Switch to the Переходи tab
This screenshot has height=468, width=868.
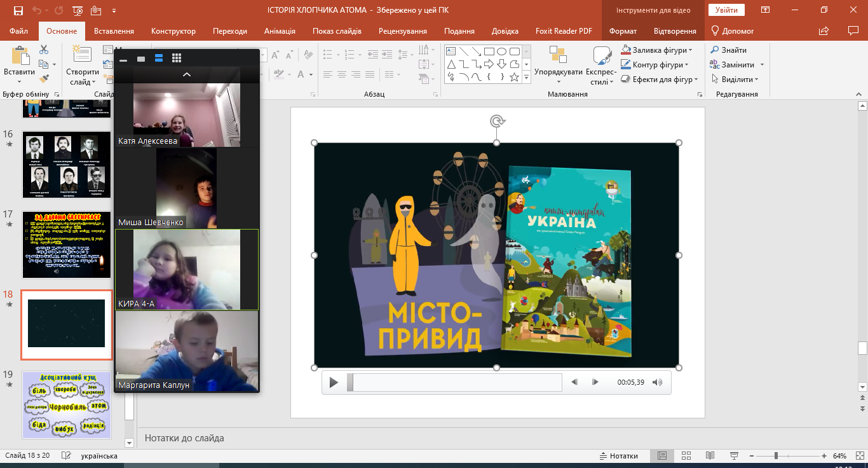pos(230,31)
